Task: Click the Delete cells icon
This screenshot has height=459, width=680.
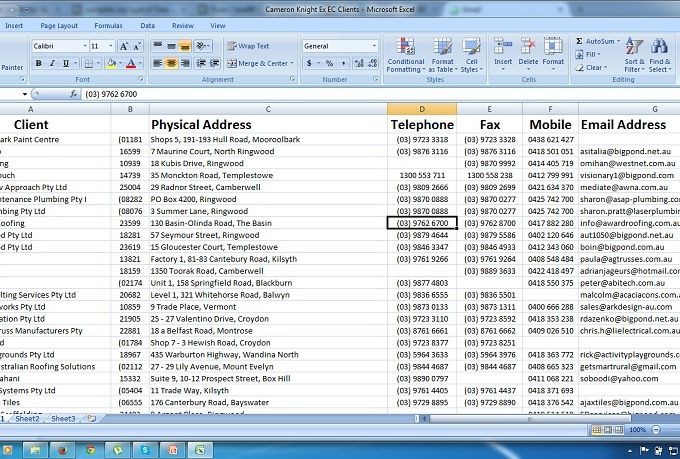Action: [528, 50]
